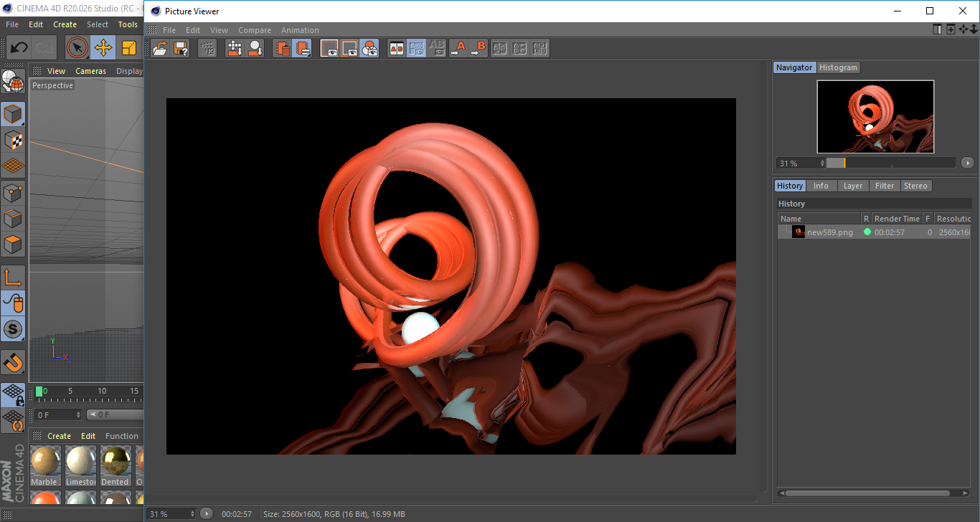Click Redo in Cinema 4D toolbar
Screen dimensions: 980x522
point(44,48)
